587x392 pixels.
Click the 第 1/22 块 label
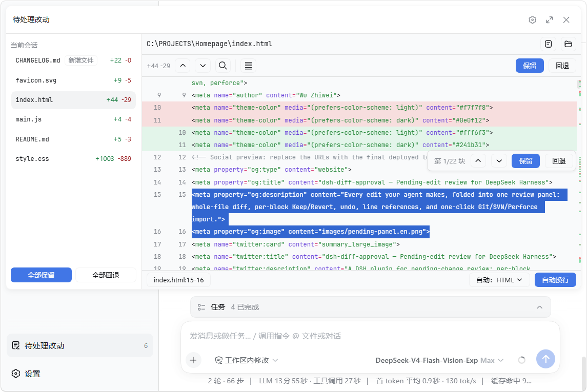click(x=450, y=161)
